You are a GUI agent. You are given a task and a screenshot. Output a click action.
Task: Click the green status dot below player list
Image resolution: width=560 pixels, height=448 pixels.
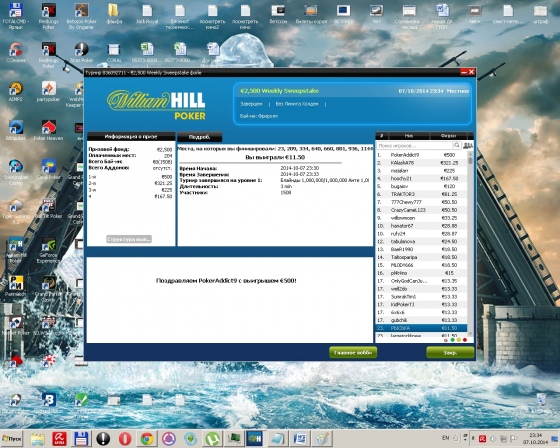tap(453, 340)
